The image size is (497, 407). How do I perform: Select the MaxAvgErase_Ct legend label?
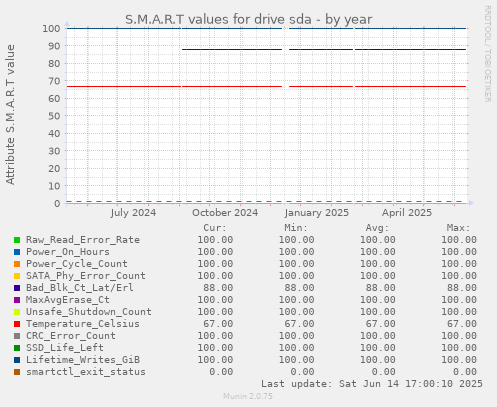(x=68, y=300)
